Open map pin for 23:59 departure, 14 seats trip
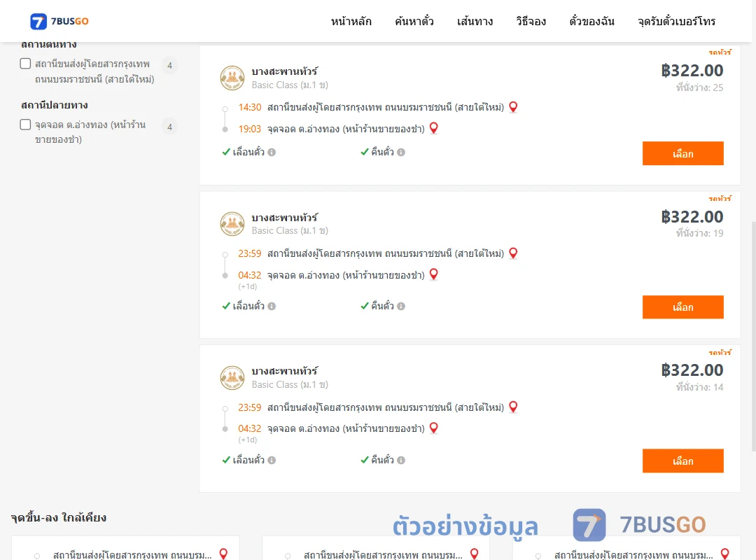 [513, 407]
